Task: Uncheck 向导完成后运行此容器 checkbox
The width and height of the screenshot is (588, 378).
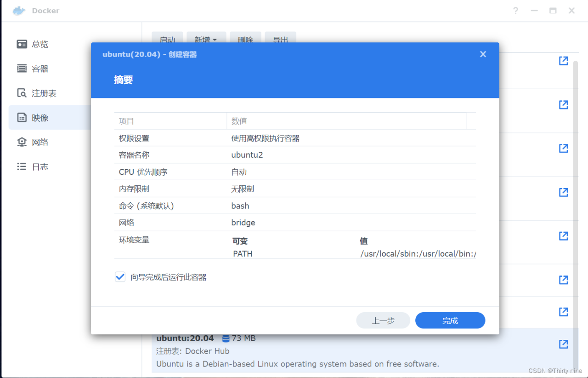Action: click(120, 276)
